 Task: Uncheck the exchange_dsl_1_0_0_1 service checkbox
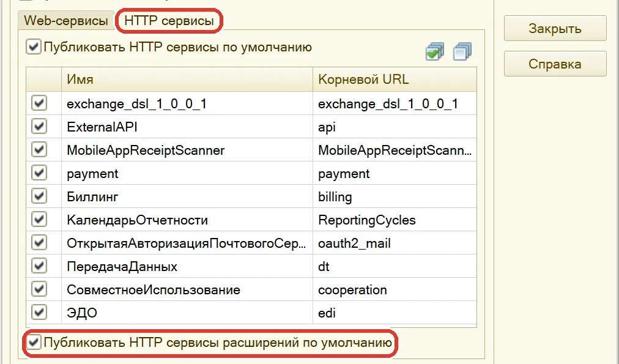(x=39, y=103)
